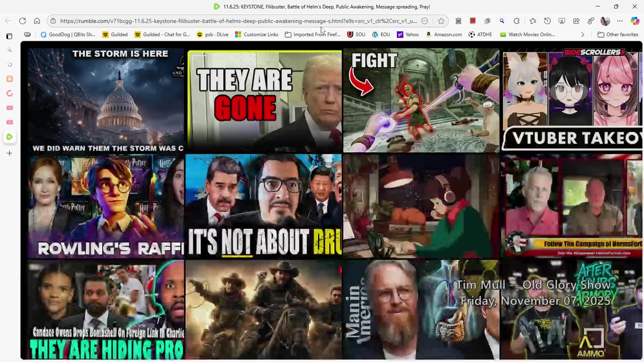Open the Amazon.com bookmark

tap(444, 35)
